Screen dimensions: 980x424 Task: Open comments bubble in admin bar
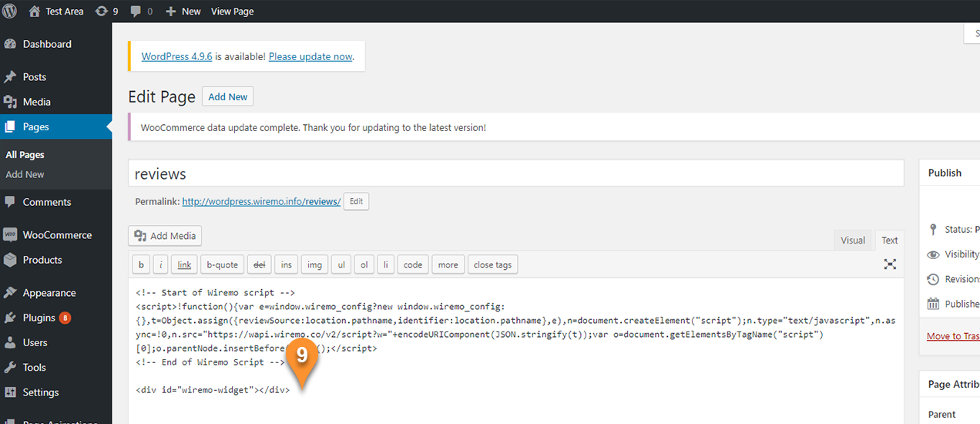tap(141, 12)
